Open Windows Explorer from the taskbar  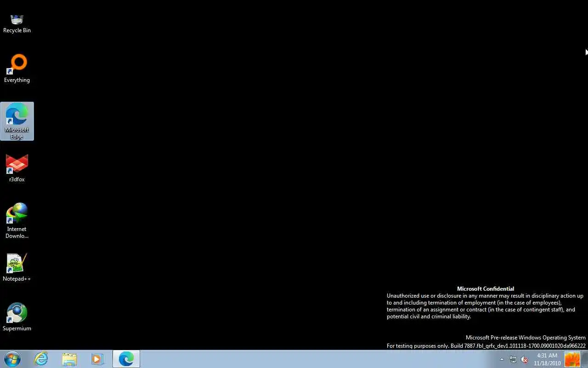click(69, 359)
